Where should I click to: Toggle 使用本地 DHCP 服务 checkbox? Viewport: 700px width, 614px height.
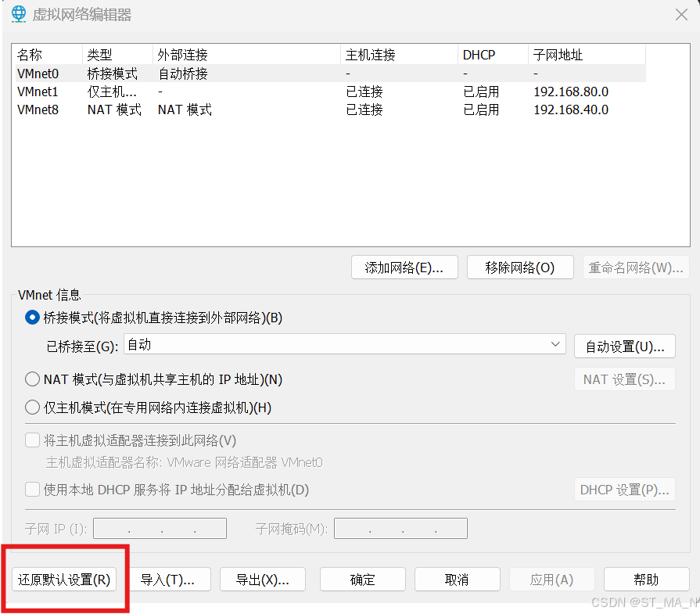tap(32, 490)
